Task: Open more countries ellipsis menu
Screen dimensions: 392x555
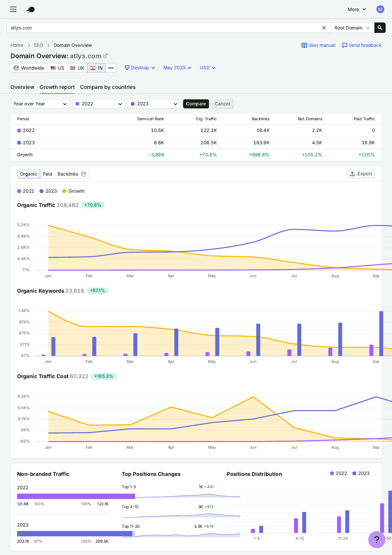Action: (111, 68)
